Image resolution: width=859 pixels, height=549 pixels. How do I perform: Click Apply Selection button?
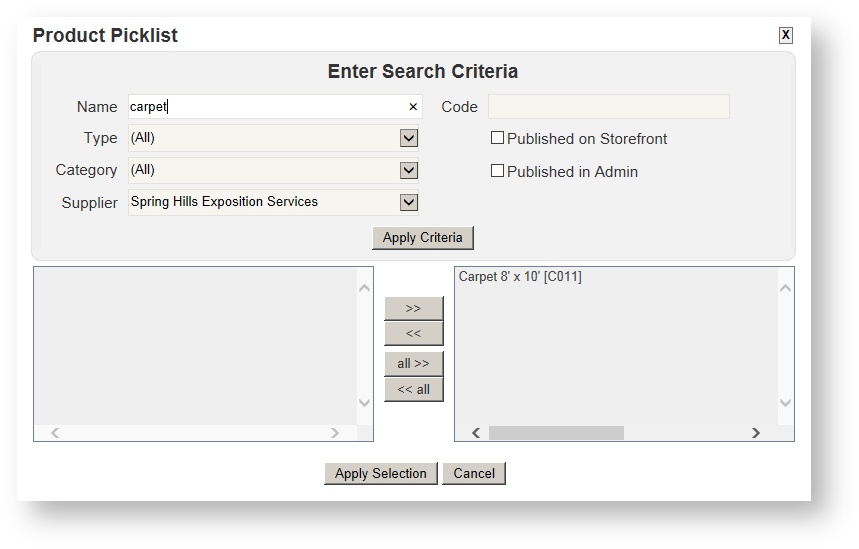pos(380,473)
